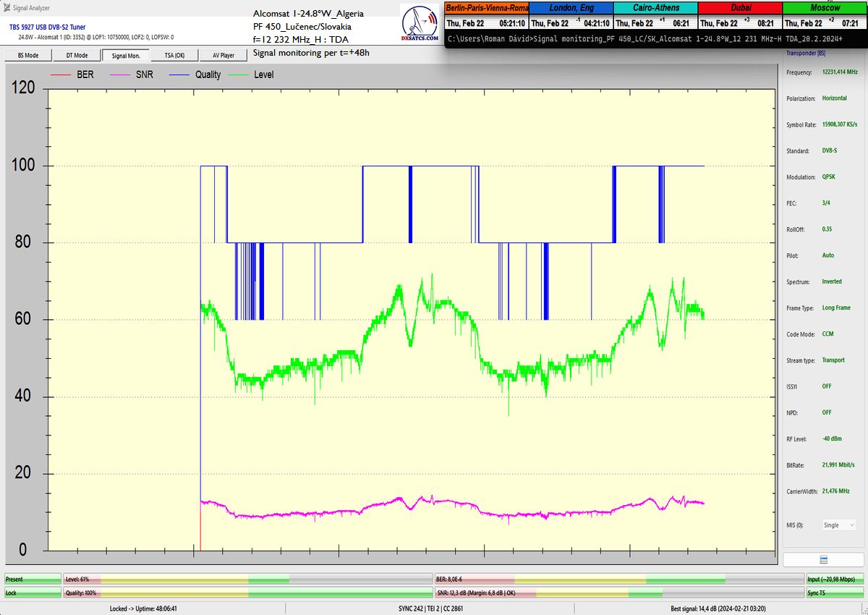Open the MIS Single dropdown
The image size is (868, 615).
coord(838,525)
